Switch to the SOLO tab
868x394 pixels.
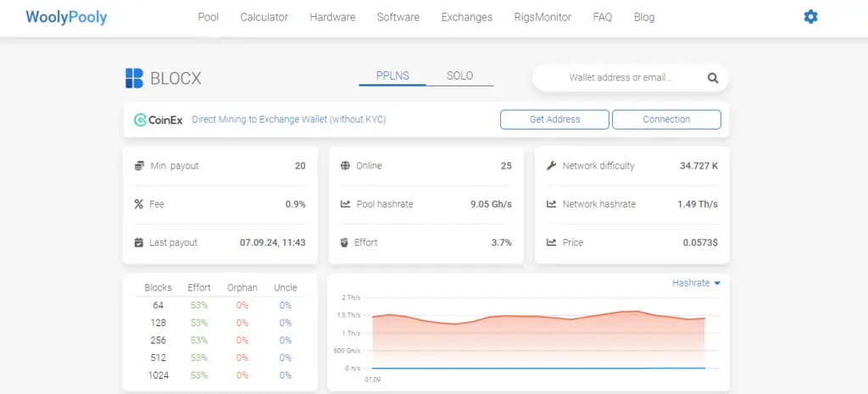460,75
